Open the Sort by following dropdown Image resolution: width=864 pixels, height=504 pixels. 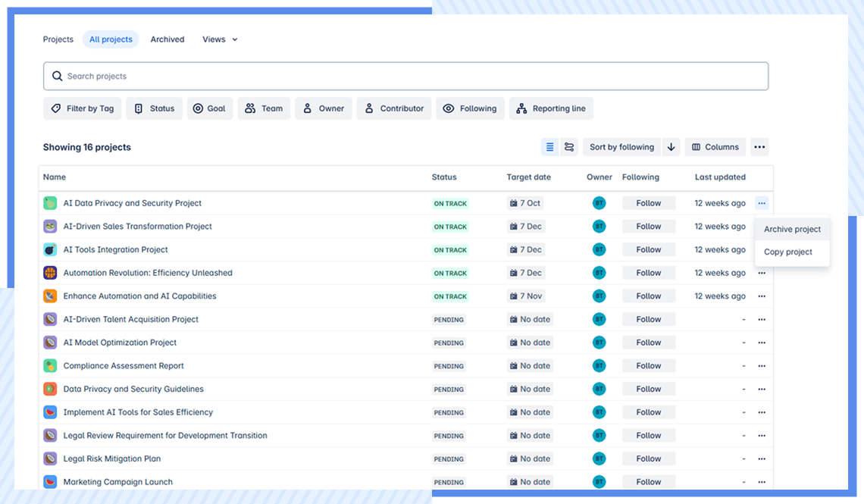point(621,146)
